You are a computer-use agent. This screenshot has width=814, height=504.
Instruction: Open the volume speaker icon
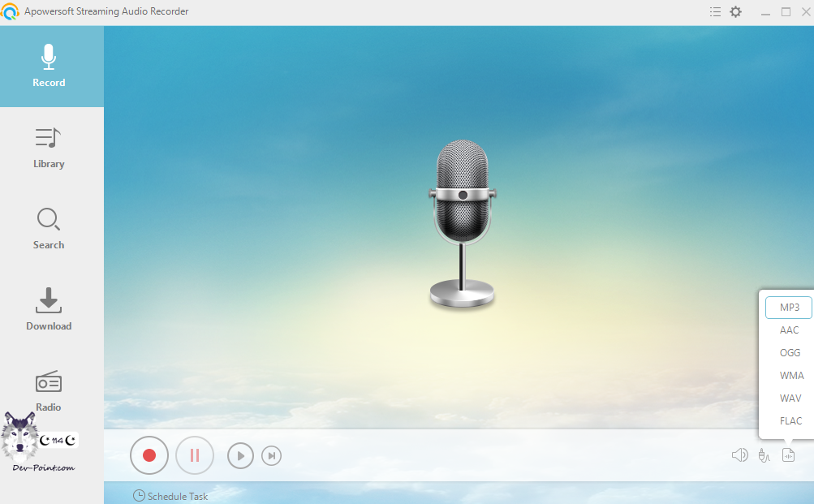[739, 455]
